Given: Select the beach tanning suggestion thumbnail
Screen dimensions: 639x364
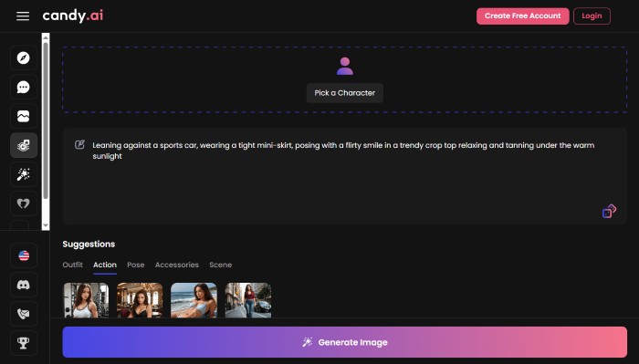Looking at the screenshot, I should click(194, 300).
